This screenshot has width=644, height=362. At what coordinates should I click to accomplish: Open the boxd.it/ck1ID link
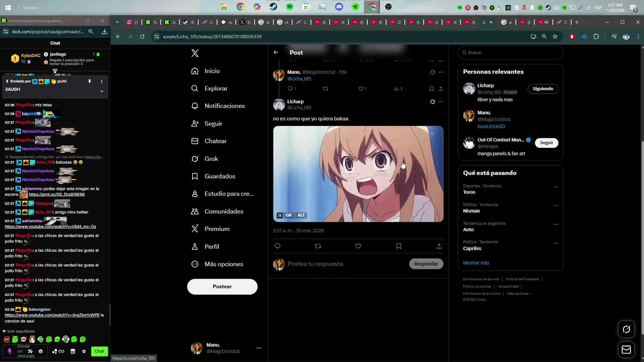click(491, 126)
